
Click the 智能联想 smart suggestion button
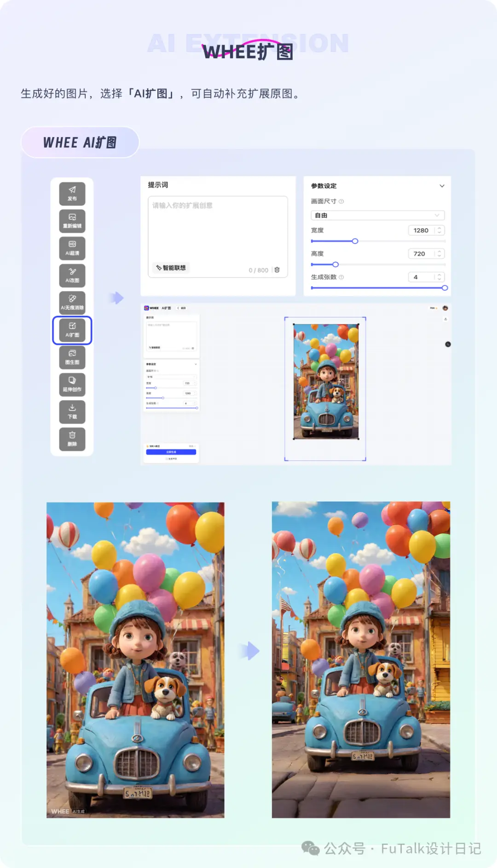coord(171,268)
